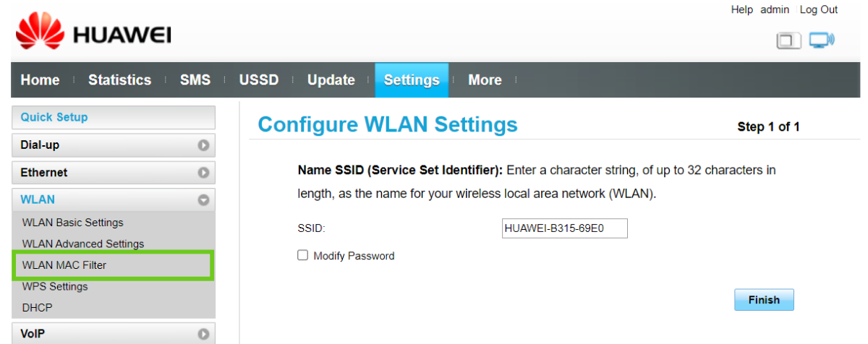868x344 pixels.
Task: Open WLAN MAC Filter settings
Action: (64, 265)
